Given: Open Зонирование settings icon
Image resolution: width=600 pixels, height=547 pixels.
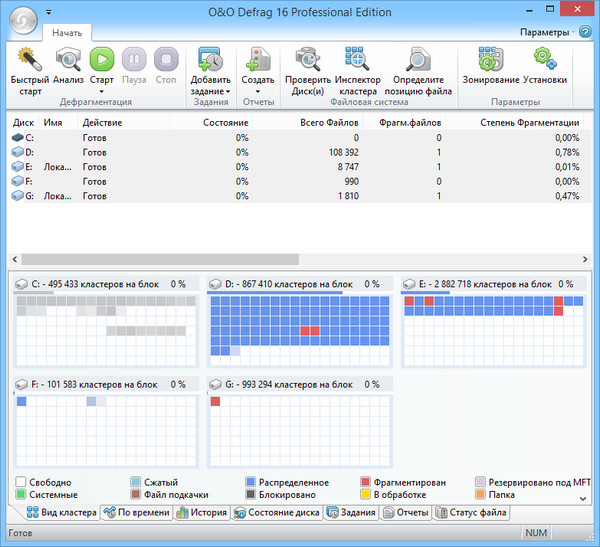Looking at the screenshot, I should [490, 59].
